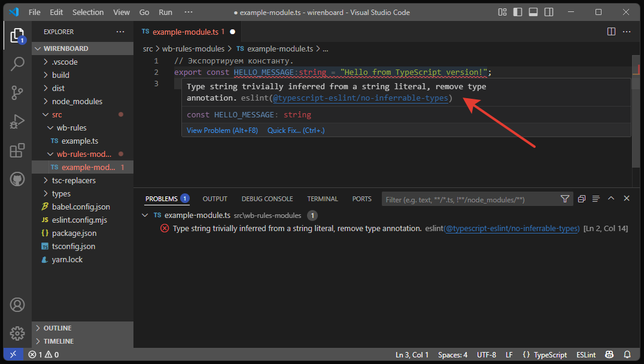Open the Accounts menu
This screenshot has height=364, width=644.
tap(17, 305)
